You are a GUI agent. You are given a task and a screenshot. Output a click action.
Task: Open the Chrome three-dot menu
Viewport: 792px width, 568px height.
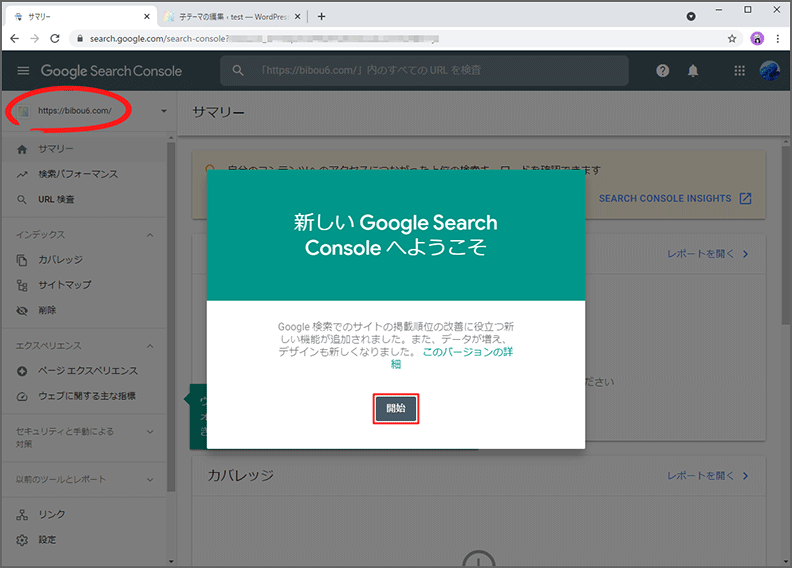click(x=778, y=38)
